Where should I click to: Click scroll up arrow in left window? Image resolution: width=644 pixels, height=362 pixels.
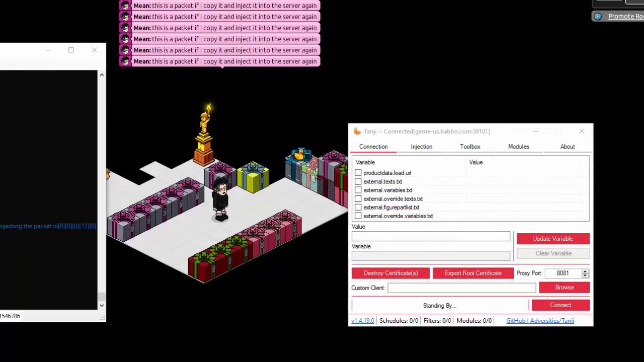(102, 75)
